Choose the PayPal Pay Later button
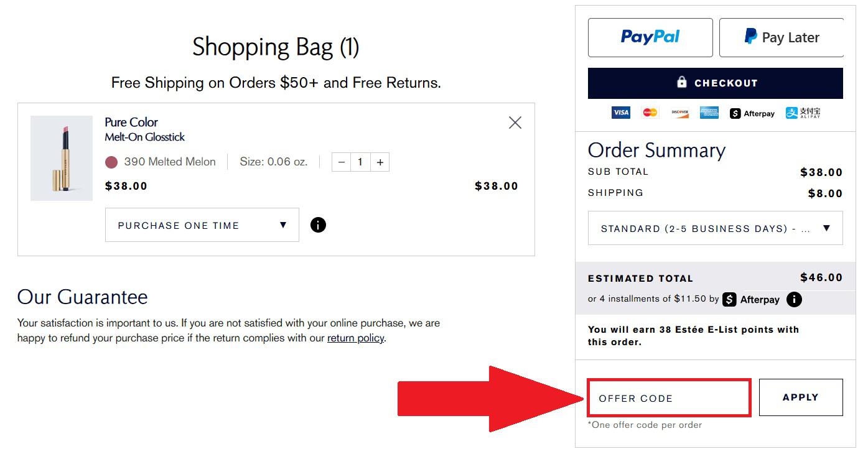Viewport: 868px width, 454px height. [781, 37]
